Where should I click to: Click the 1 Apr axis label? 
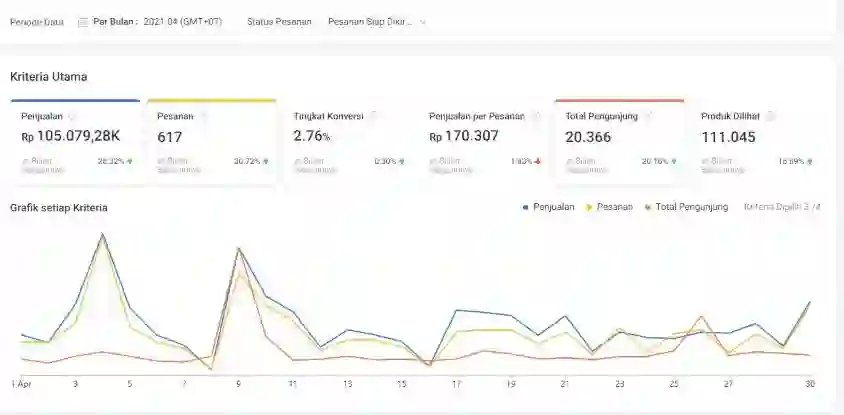(22, 384)
